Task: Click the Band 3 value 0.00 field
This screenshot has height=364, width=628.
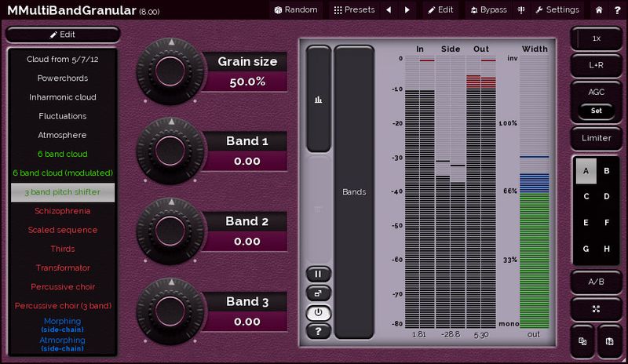Action: 247,322
